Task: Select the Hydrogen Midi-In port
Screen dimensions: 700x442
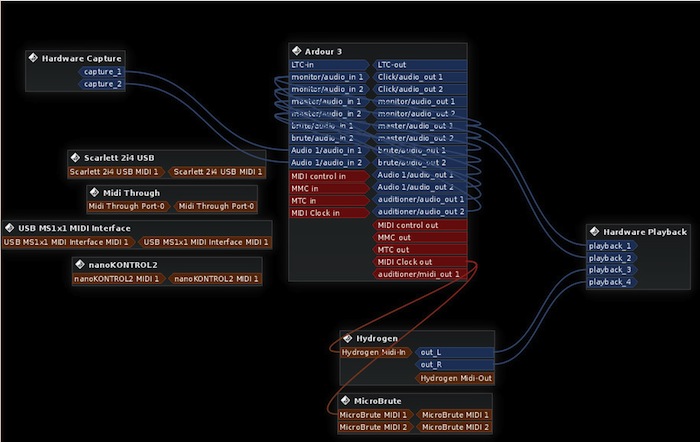Action: pos(375,352)
